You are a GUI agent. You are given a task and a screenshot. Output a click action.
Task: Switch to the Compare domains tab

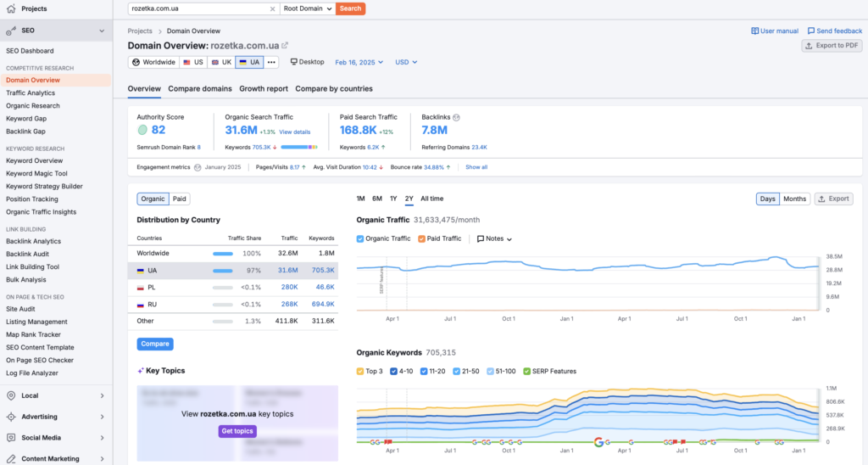[200, 88]
